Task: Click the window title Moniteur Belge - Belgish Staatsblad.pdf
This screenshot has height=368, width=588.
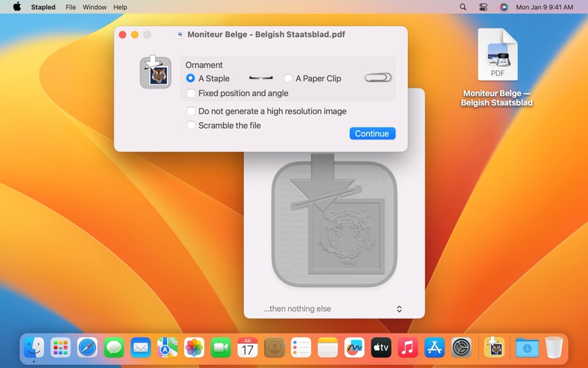Action: click(x=266, y=35)
